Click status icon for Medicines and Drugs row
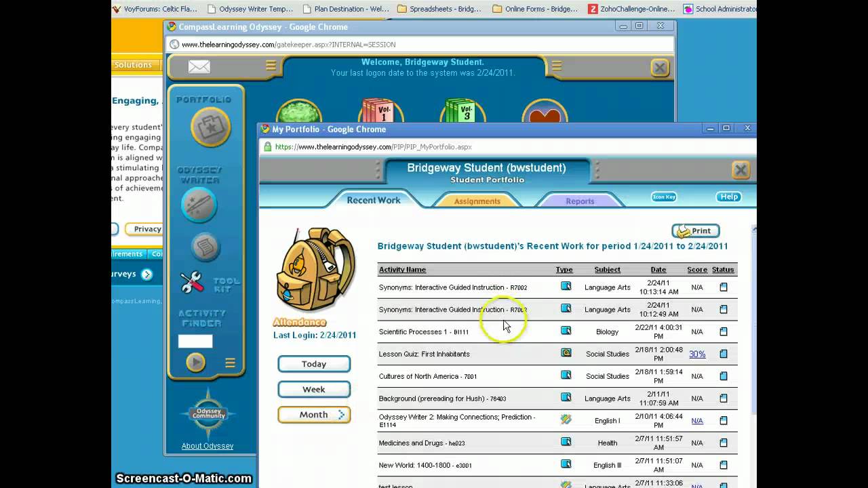 724,443
